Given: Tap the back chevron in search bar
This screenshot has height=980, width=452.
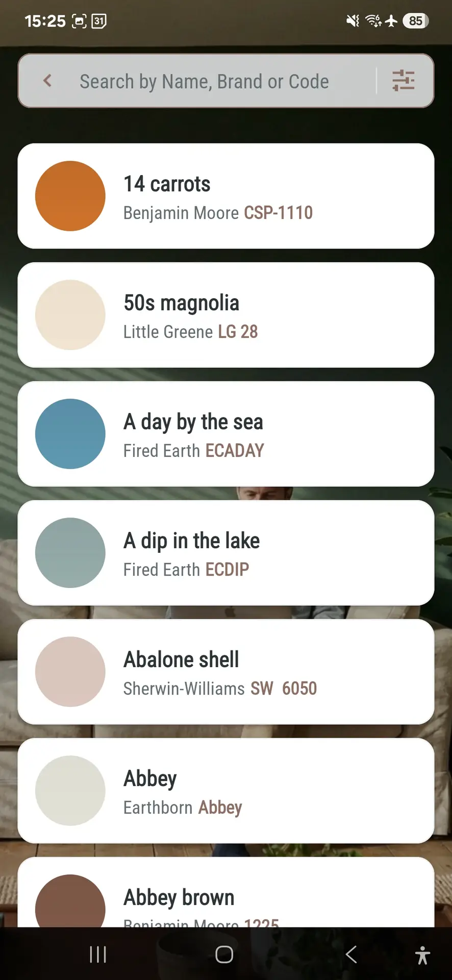Looking at the screenshot, I should 47,81.
